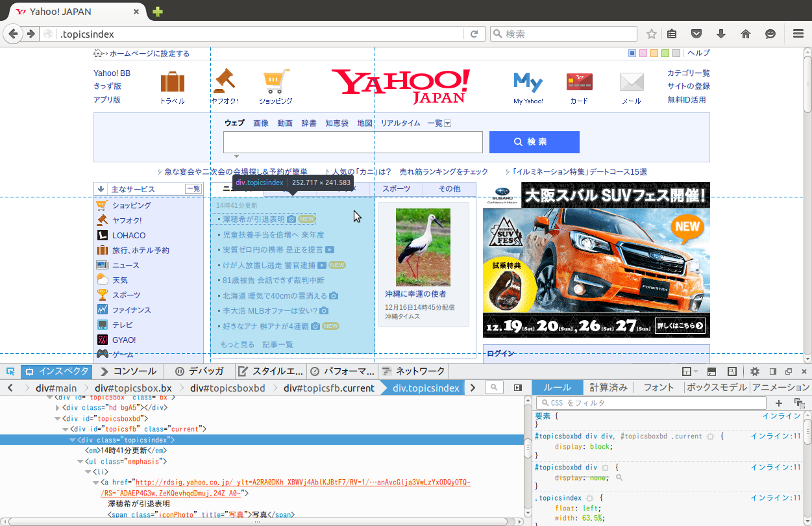Click the stork photo thumbnail
Viewport: 812px width, 526px height.
point(423,247)
